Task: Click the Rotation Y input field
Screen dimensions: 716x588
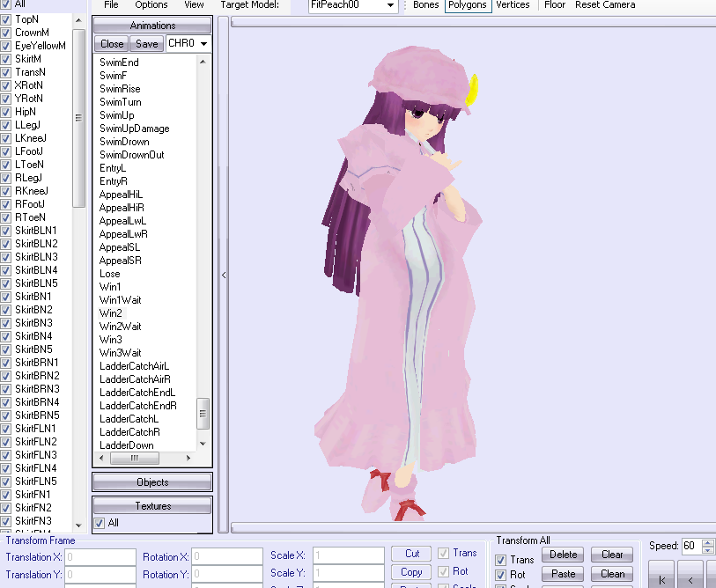Action: pyautogui.click(x=227, y=574)
